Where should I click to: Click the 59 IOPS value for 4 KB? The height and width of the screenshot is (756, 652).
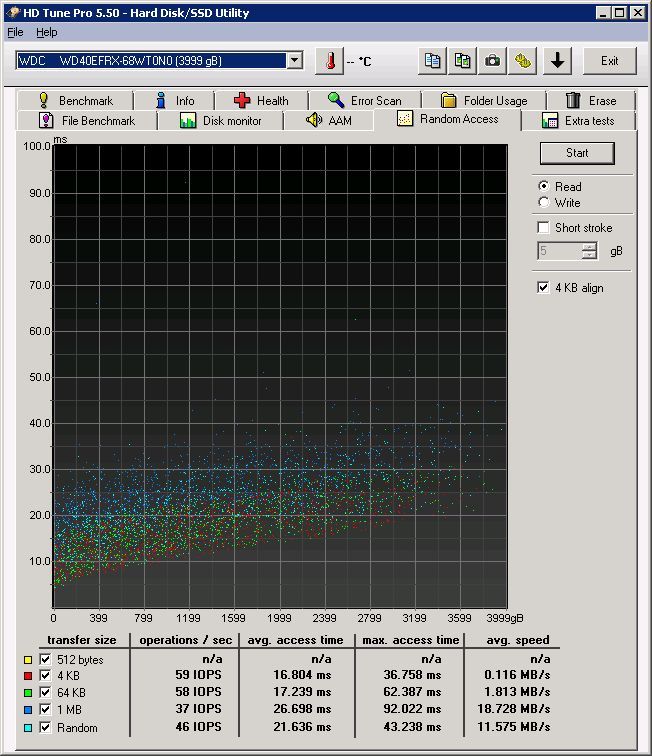198,675
